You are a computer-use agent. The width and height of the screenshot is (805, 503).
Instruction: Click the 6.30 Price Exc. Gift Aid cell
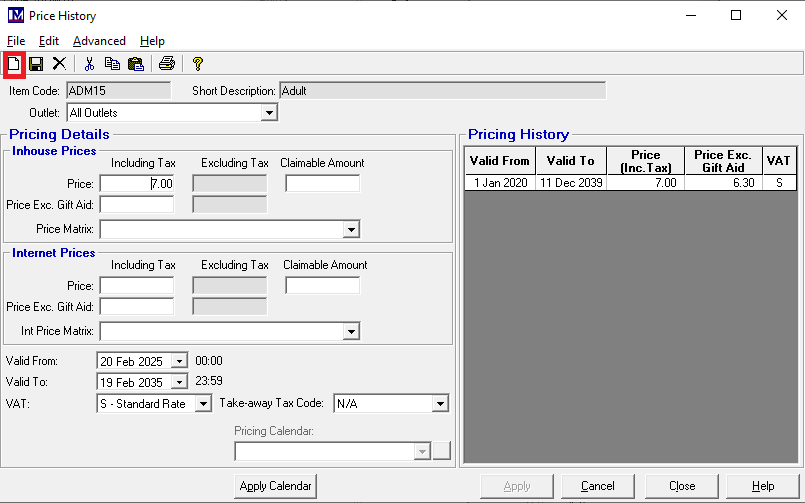(x=723, y=183)
